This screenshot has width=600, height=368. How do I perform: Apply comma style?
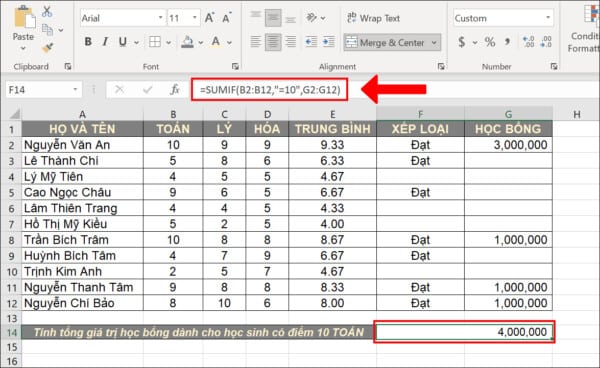click(508, 42)
